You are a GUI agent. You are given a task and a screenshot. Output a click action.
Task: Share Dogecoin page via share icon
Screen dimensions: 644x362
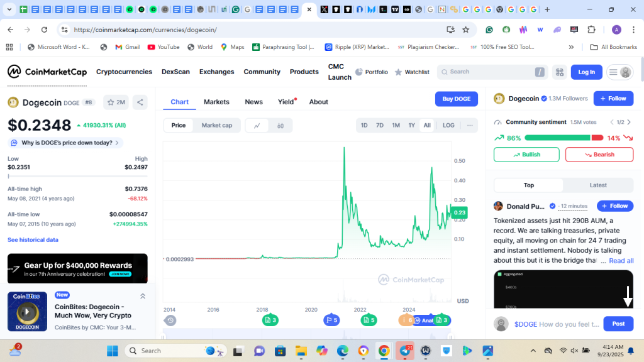[140, 102]
